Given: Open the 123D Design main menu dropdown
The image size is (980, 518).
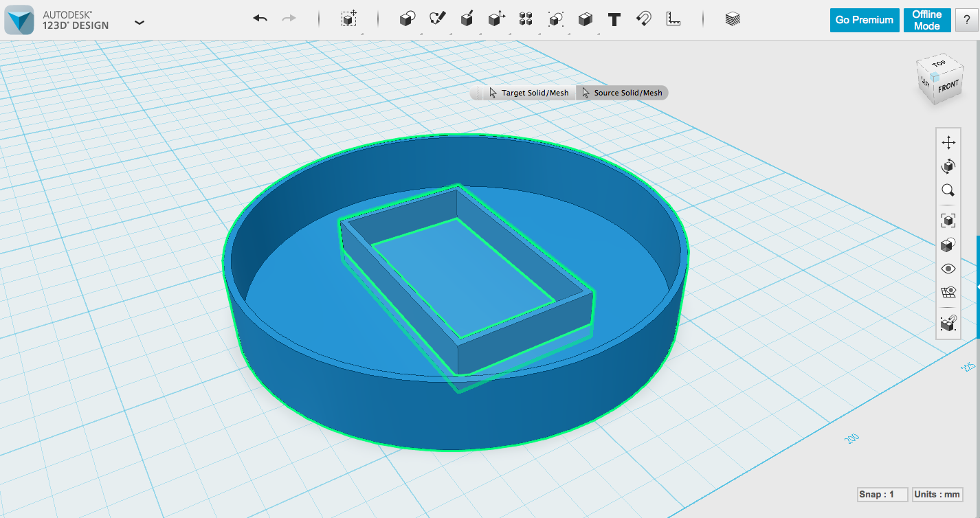Looking at the screenshot, I should click(x=140, y=22).
